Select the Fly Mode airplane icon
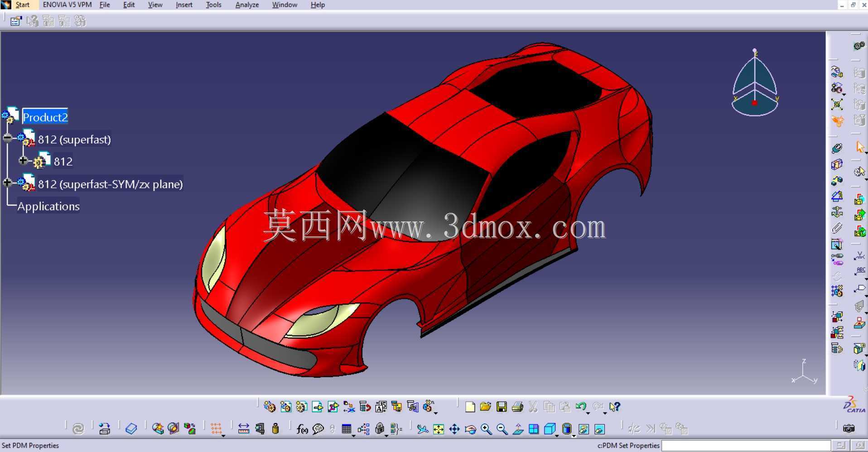The width and height of the screenshot is (868, 452). [423, 429]
